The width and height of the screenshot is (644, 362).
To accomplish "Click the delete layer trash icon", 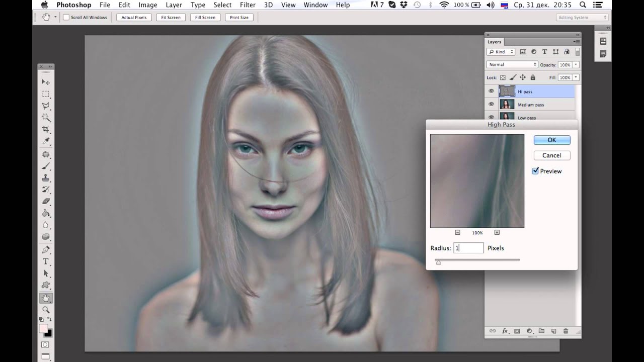I will click(x=566, y=331).
